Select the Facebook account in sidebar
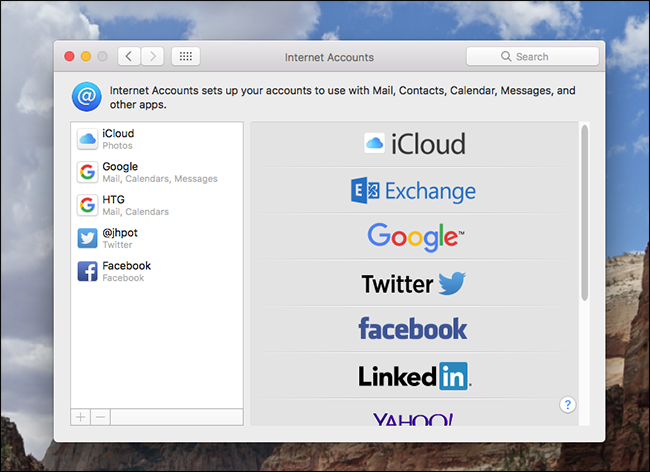Viewport: 650px width, 472px height. coord(157,271)
